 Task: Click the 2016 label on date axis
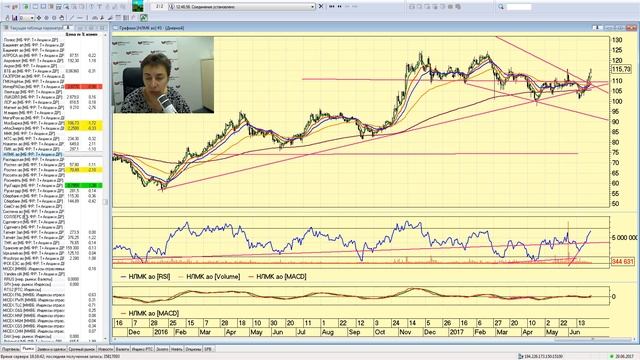pos(161,332)
